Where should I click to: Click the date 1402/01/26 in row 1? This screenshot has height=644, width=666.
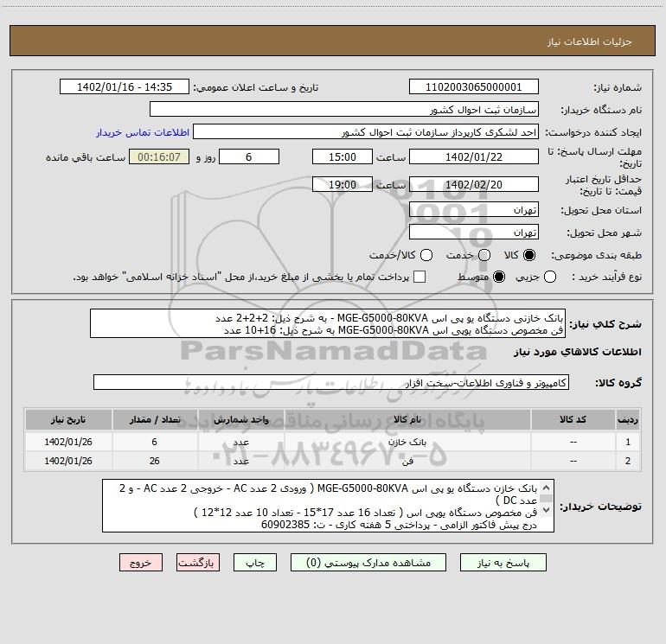(68, 442)
